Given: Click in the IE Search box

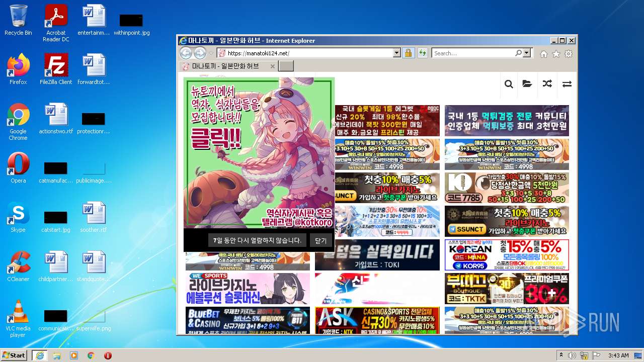Looking at the screenshot, I should tap(473, 53).
